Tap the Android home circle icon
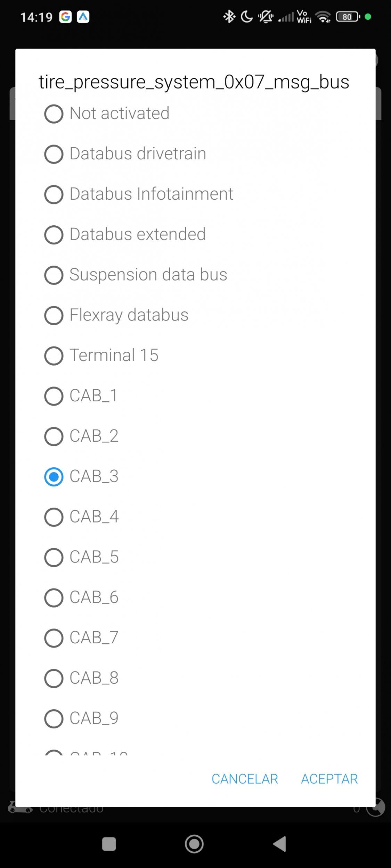The height and width of the screenshot is (868, 391). click(x=194, y=844)
